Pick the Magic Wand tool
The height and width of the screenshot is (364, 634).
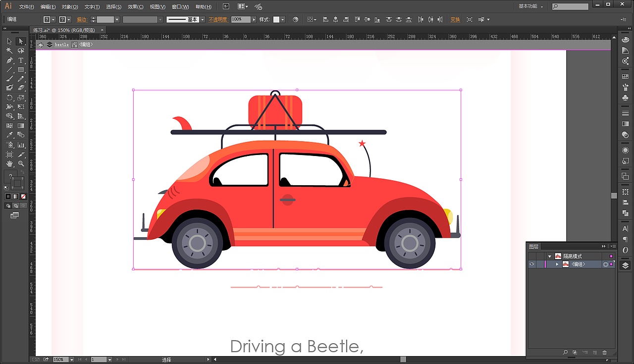tap(9, 51)
